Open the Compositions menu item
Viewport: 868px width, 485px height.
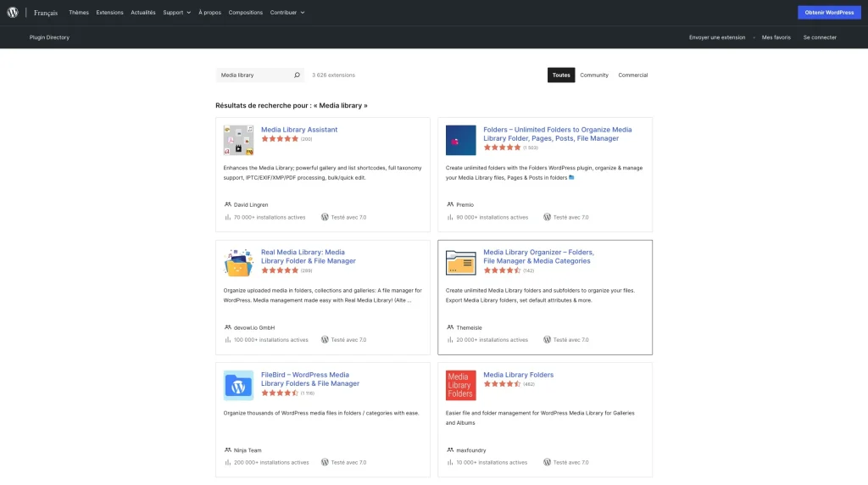[x=245, y=12]
